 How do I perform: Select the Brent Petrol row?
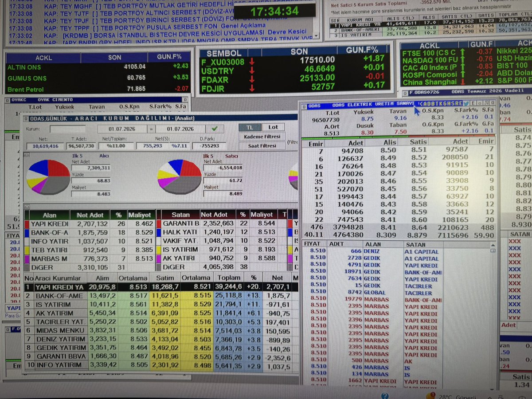(x=98, y=89)
